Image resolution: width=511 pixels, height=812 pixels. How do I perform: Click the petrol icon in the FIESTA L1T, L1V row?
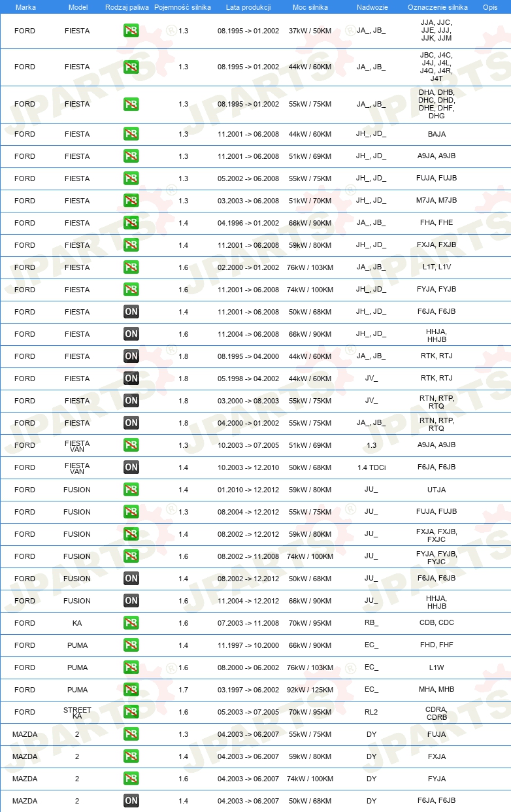pos(131,267)
